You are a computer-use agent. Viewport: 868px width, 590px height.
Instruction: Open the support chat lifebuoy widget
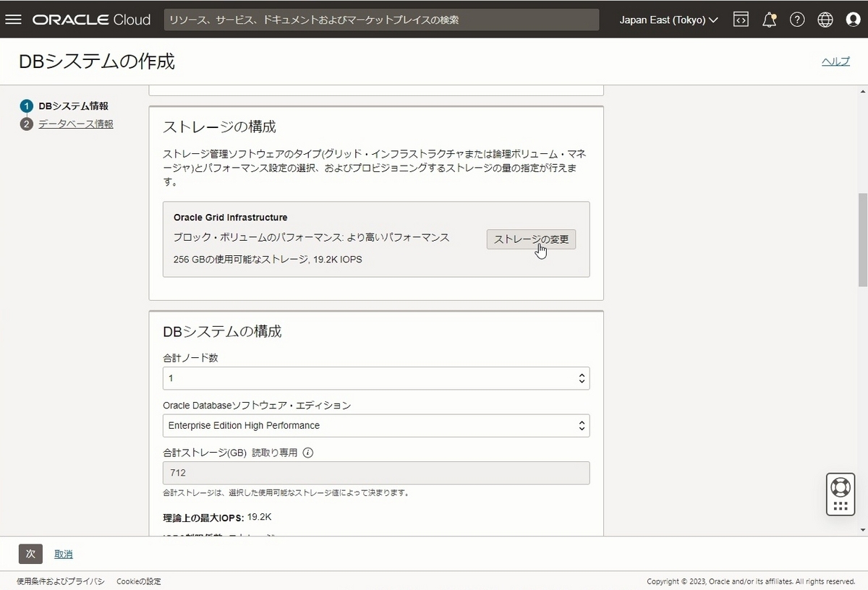(840, 493)
